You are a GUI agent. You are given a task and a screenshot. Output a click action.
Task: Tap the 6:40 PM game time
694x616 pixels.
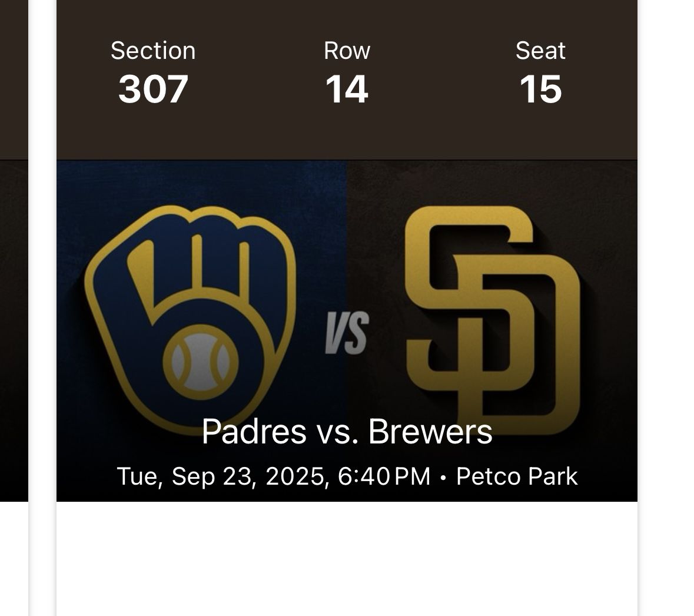[x=384, y=476]
